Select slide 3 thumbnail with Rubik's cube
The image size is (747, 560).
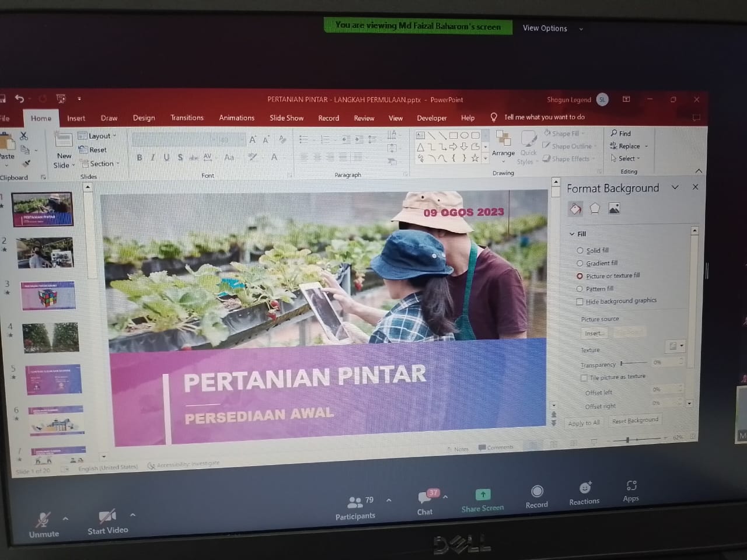click(x=48, y=296)
